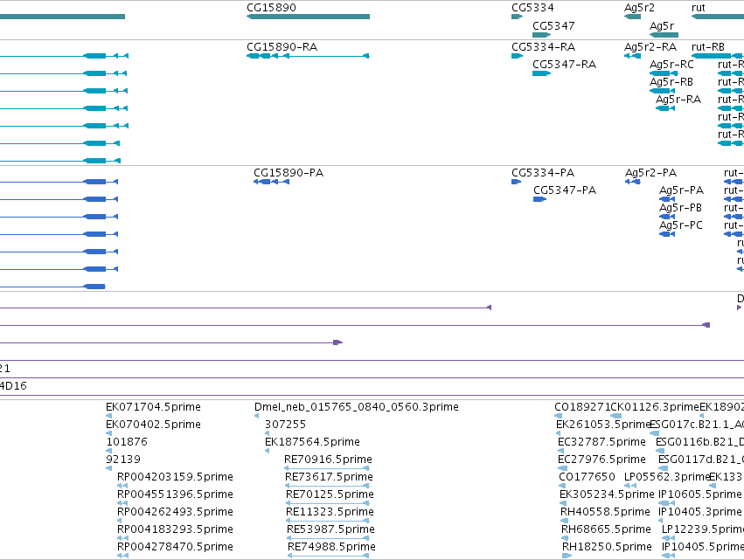
Task: Select the Ag5r-PB protein label
Action: pos(680,208)
